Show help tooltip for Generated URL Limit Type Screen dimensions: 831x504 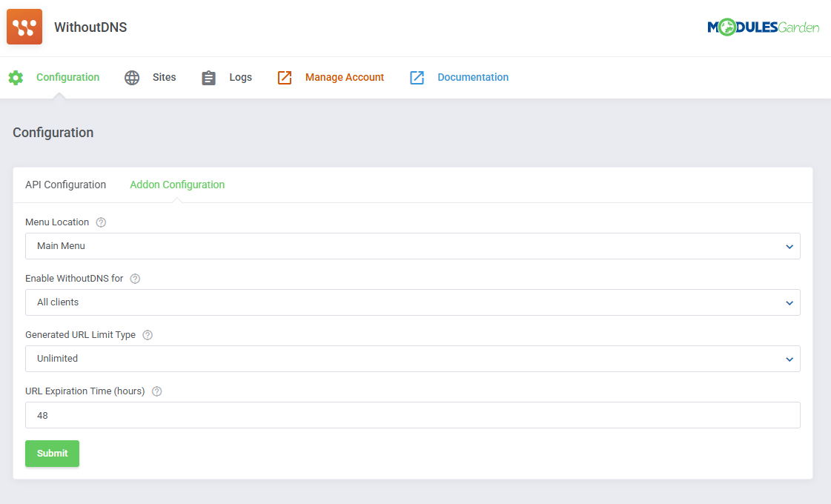click(x=148, y=335)
